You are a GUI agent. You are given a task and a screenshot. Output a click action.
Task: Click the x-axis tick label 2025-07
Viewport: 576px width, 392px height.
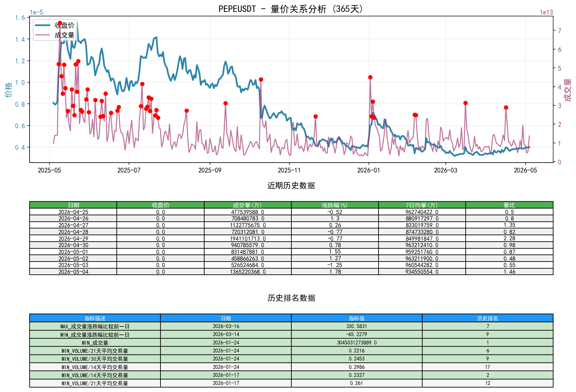[129, 170]
